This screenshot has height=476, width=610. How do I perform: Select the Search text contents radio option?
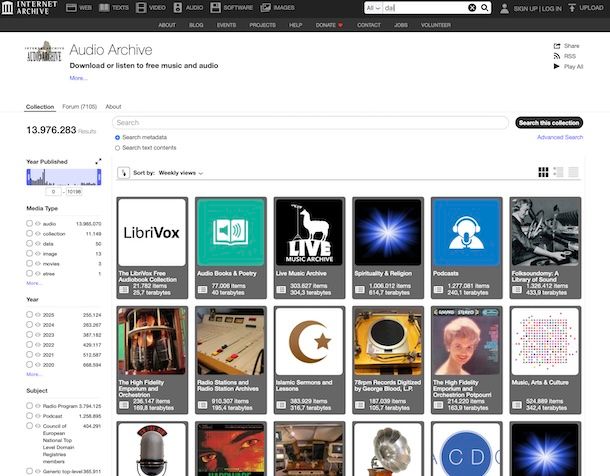117,148
